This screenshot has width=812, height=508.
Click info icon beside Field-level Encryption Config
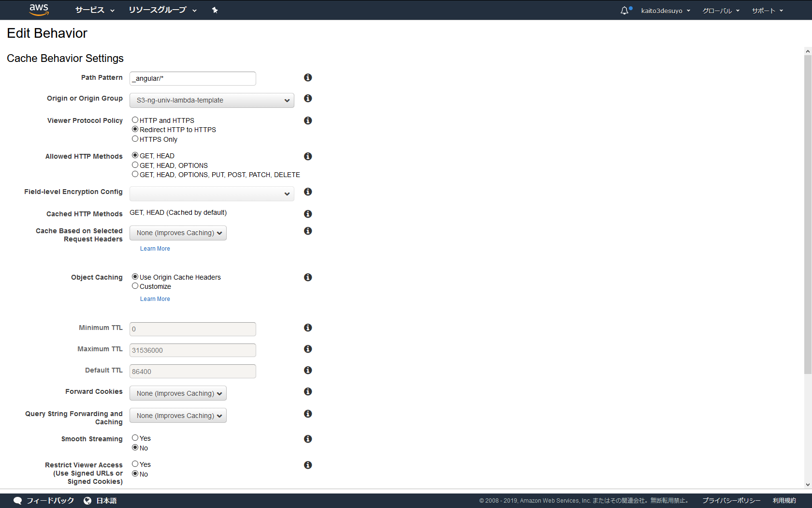(x=308, y=192)
